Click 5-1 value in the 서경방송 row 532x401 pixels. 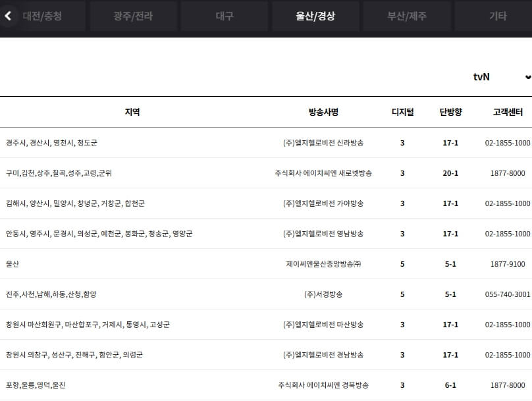[x=450, y=294]
